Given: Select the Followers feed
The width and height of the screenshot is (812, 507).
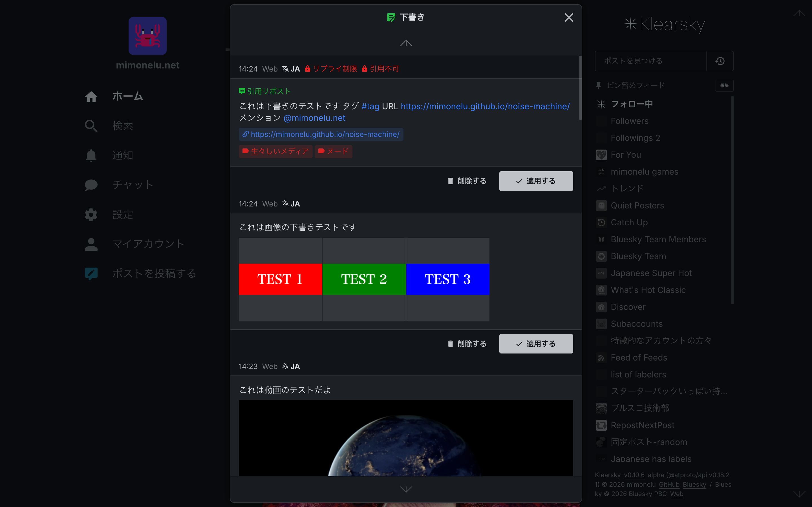Looking at the screenshot, I should (x=630, y=121).
